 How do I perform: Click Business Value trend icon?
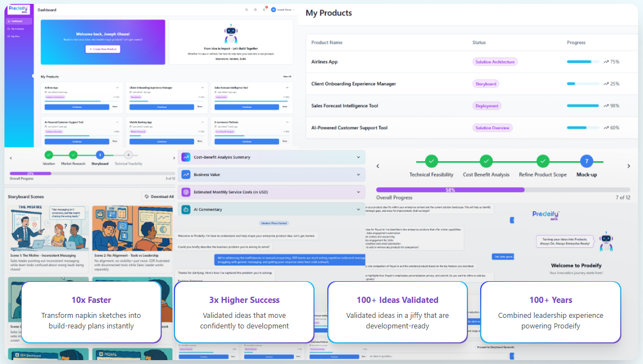(x=186, y=174)
